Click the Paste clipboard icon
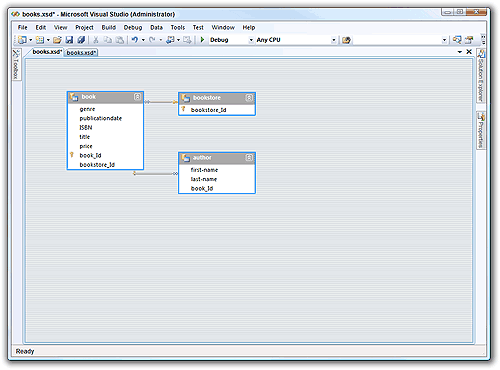The height and width of the screenshot is (370, 500). [x=120, y=40]
